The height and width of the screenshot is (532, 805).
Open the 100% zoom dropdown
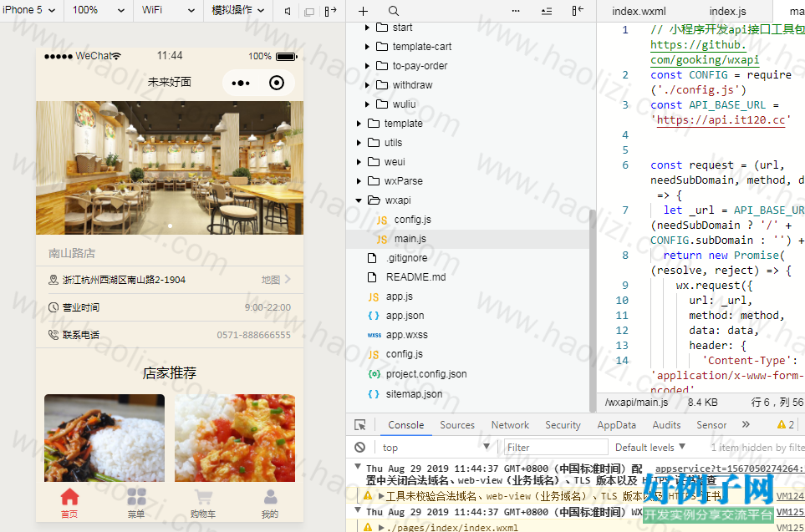click(98, 10)
